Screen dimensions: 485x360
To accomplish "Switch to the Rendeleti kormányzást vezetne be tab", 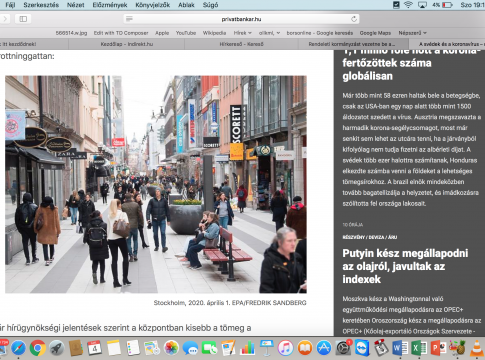I will (x=352, y=44).
